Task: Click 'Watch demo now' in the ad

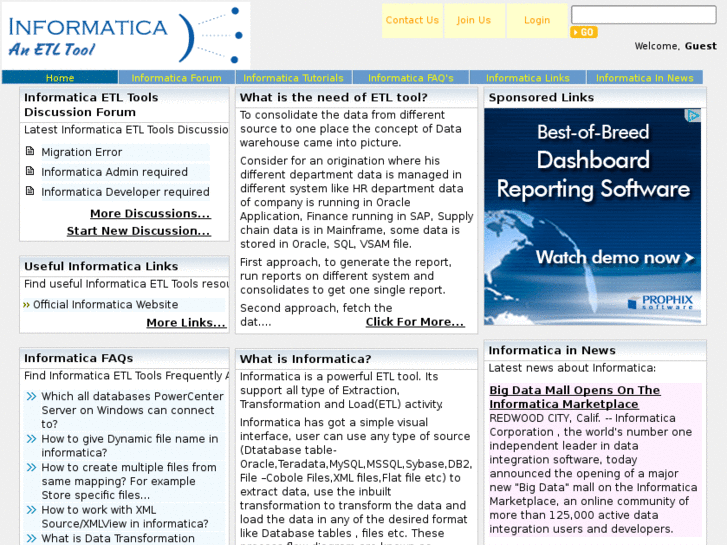Action: [615, 257]
